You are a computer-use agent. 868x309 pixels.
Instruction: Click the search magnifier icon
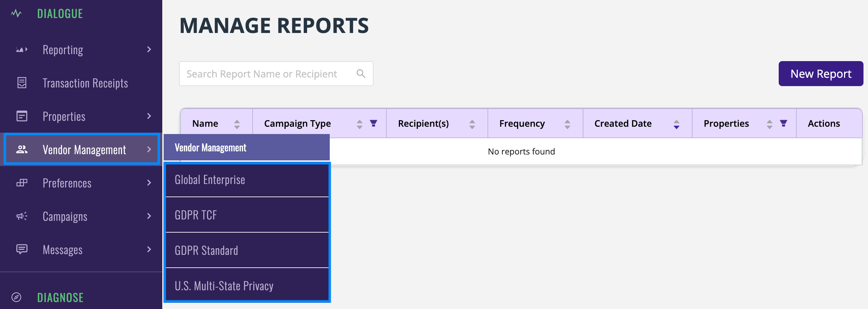point(361,74)
